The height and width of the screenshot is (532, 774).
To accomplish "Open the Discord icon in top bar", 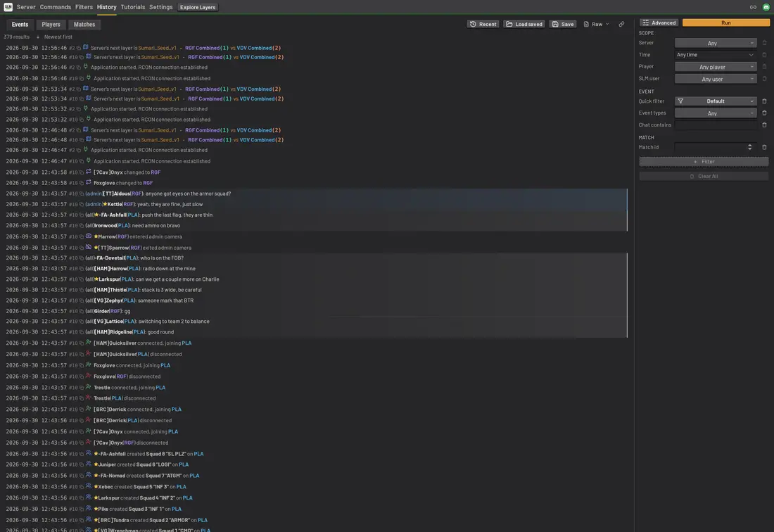I will click(x=766, y=7).
